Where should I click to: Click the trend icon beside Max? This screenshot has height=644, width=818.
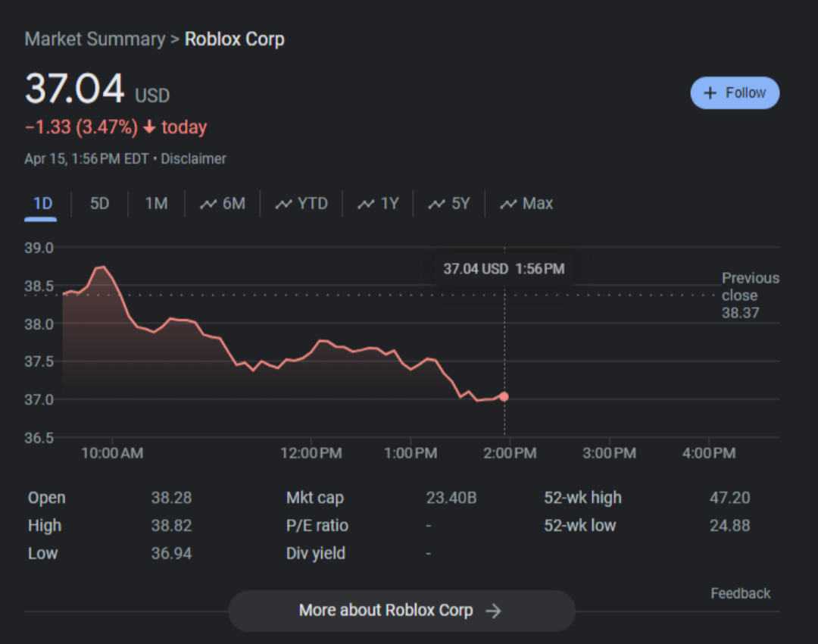click(x=508, y=204)
